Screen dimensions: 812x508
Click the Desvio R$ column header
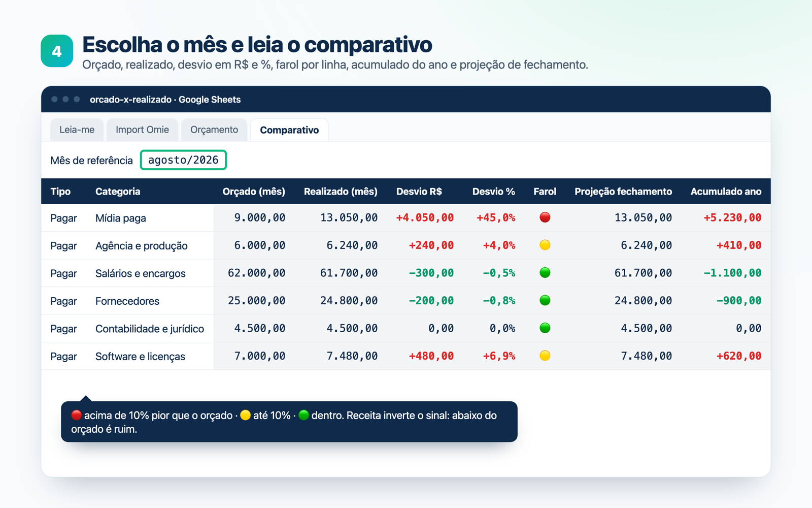click(419, 192)
